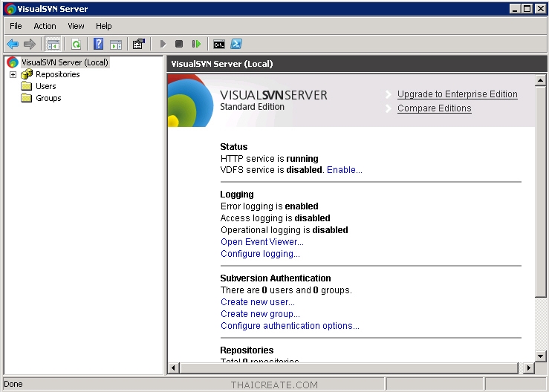
Task: Open the Properties toolbar icon
Action: tap(138, 45)
